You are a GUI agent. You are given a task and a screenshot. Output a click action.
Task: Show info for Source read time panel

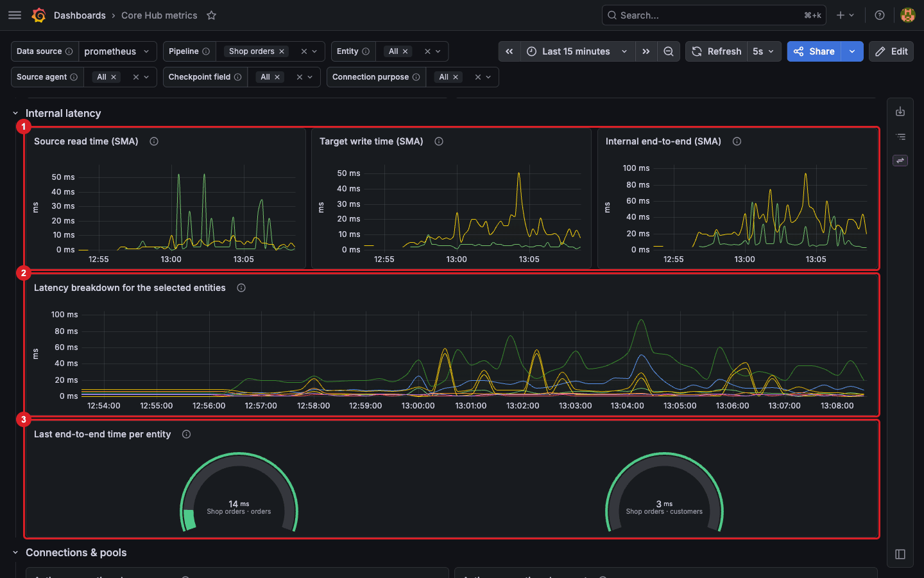pyautogui.click(x=154, y=141)
